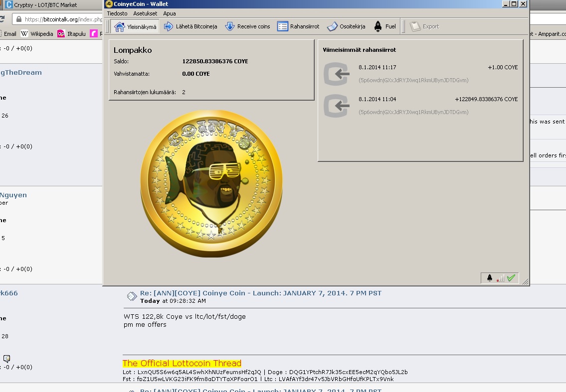
Task: Show the Rahansiirrot transaction list
Action: tap(299, 26)
